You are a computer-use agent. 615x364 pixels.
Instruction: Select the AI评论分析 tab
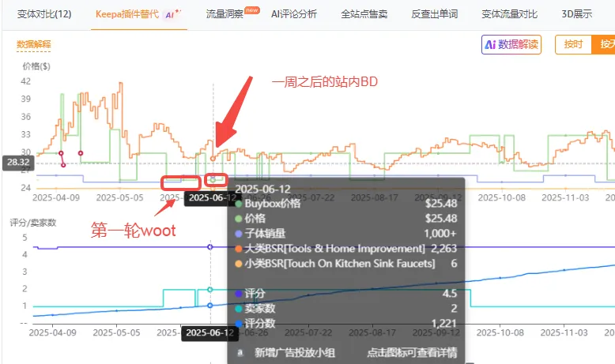point(293,14)
